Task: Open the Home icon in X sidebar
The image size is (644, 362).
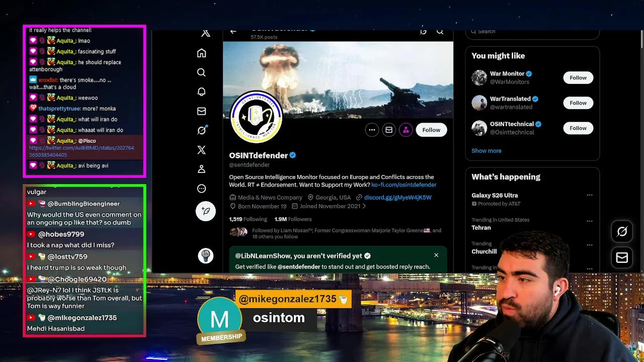Action: click(201, 53)
